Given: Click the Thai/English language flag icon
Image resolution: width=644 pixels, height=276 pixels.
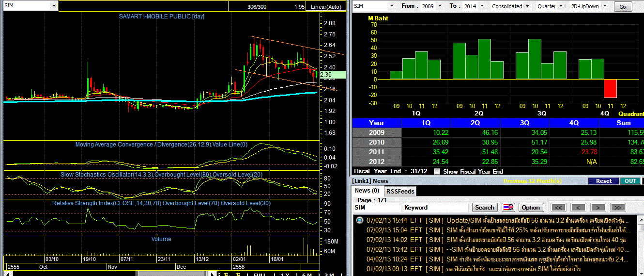Looking at the screenshot, I should 508,207.
